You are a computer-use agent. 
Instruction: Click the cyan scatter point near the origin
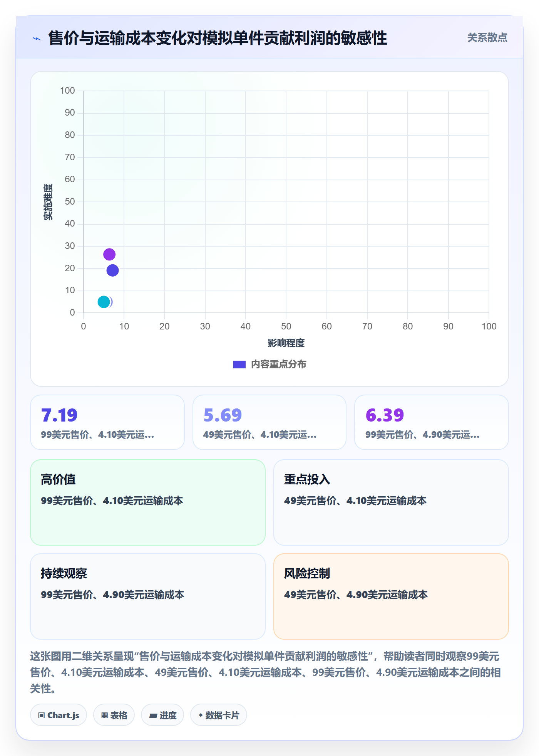104,302
